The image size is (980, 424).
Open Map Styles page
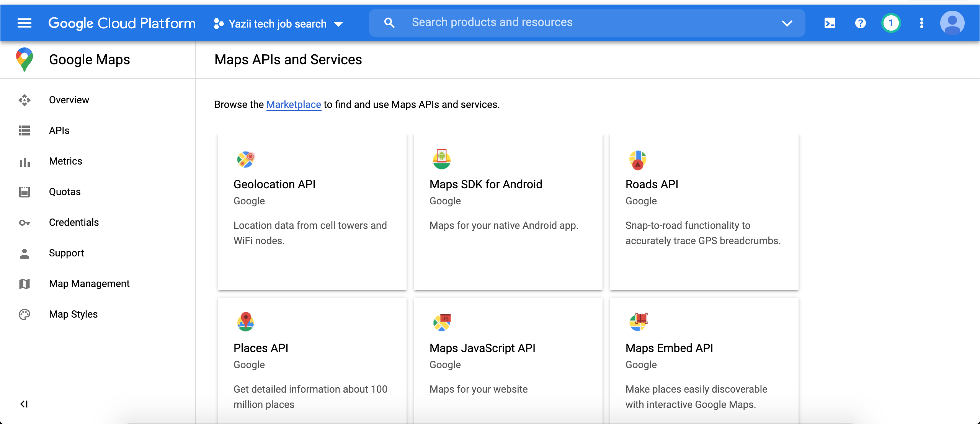click(x=73, y=314)
